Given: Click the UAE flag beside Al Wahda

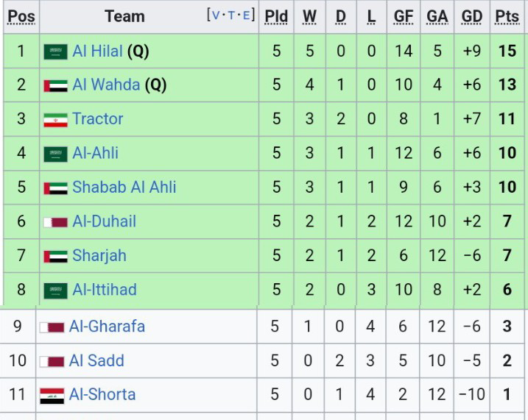Looking at the screenshot, I should [x=55, y=85].
